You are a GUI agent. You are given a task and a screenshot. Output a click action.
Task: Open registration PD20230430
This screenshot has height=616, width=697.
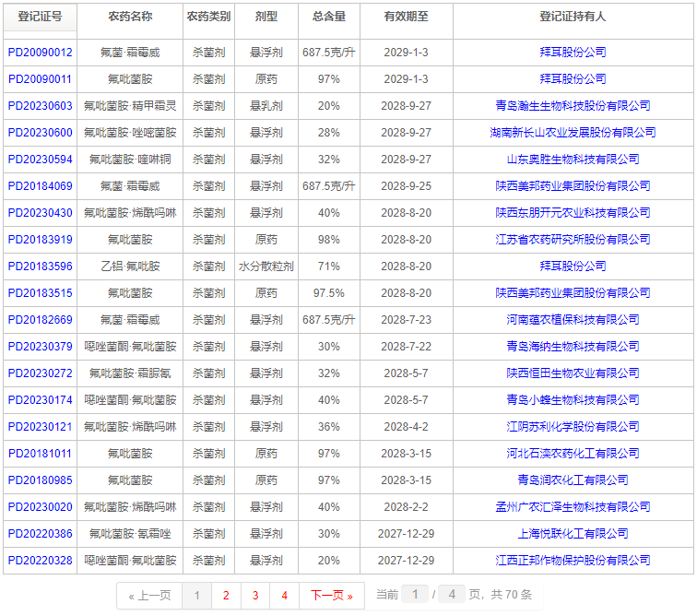tap(40, 213)
